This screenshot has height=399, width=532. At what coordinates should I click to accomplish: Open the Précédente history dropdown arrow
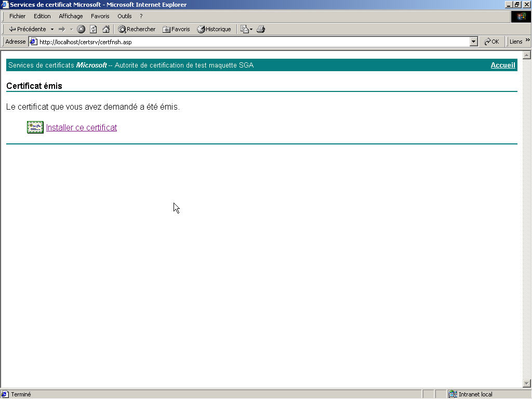point(52,29)
